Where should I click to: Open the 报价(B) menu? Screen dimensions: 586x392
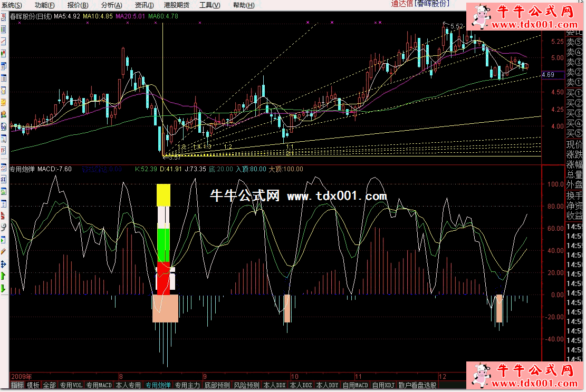78,5
